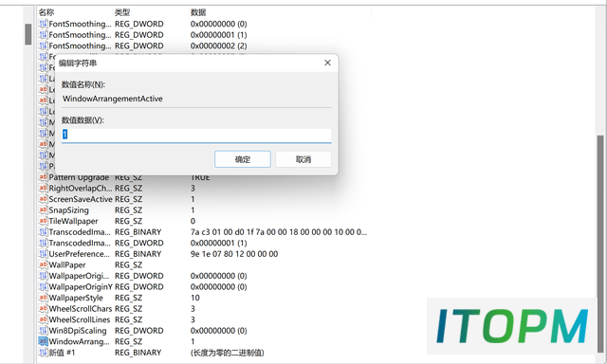
Task: Click the WindowArrangementActive string value icon
Action: 43,341
